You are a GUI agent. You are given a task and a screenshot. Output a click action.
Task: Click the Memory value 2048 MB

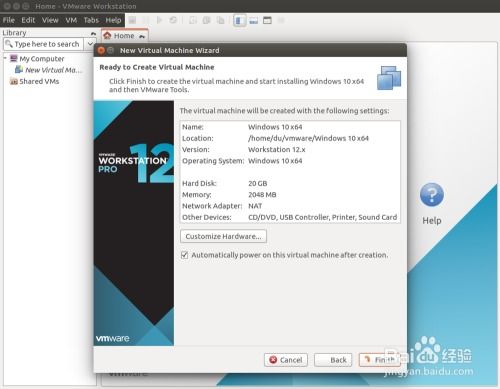click(x=262, y=195)
